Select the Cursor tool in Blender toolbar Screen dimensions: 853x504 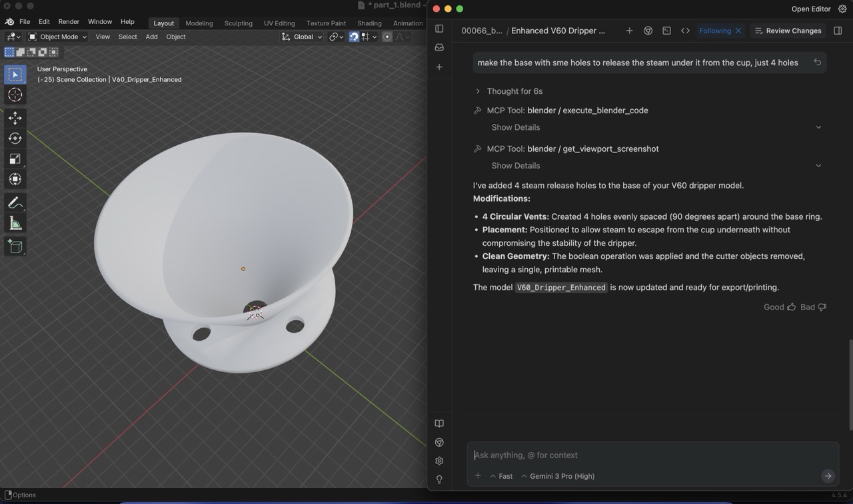[x=15, y=95]
